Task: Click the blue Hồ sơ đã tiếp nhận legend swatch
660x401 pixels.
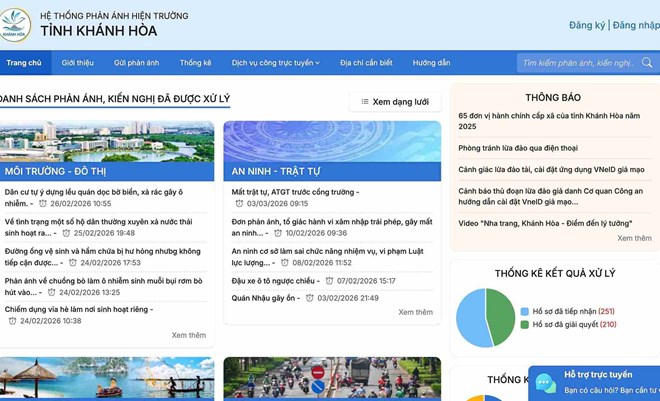Action: pyautogui.click(x=525, y=311)
